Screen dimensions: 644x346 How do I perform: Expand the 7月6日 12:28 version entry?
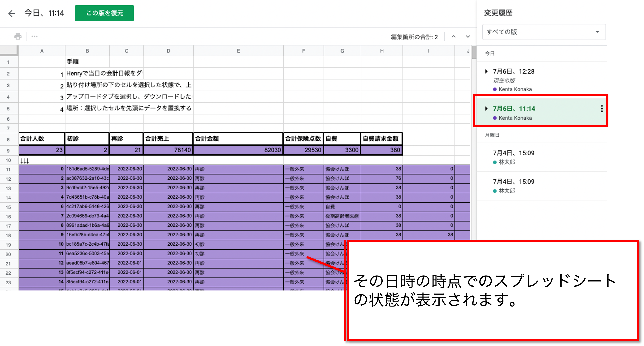486,71
